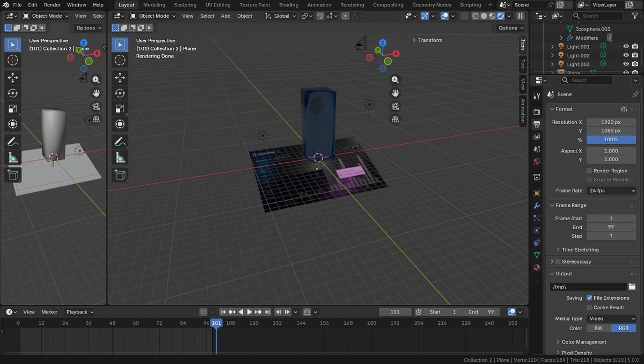Hide Light.002 in viewport via eye icon

[626, 55]
